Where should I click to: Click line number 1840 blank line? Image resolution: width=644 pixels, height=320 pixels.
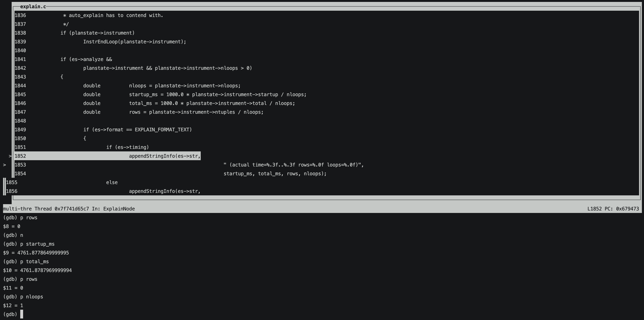click(20, 50)
